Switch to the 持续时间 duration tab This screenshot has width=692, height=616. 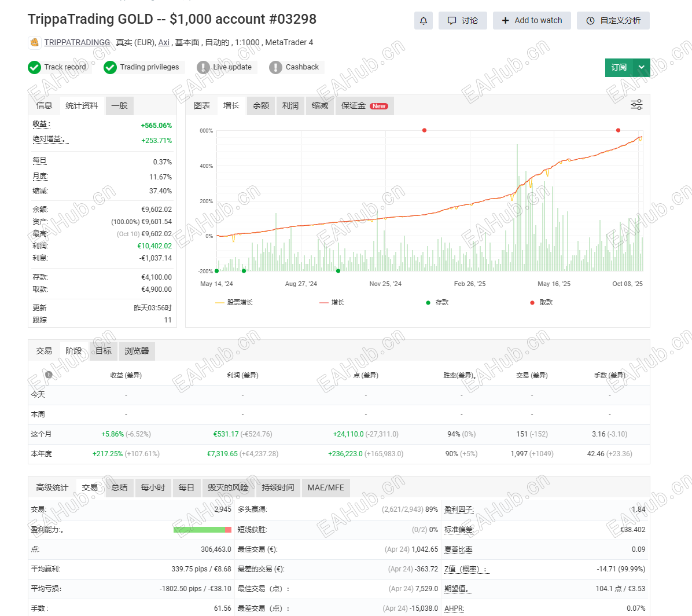278,488
